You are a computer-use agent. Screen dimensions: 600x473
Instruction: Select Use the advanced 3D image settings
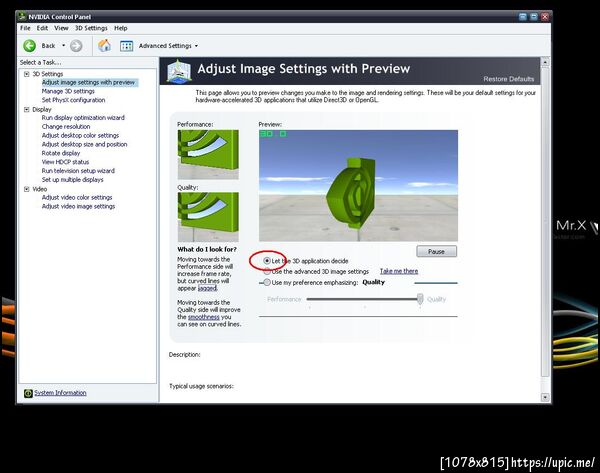(267, 272)
